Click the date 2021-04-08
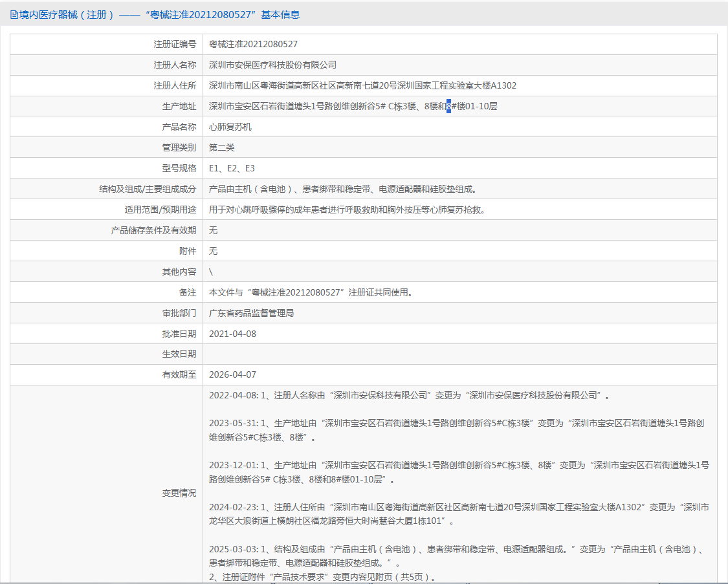Screen dimensions: 728x584 [232, 334]
